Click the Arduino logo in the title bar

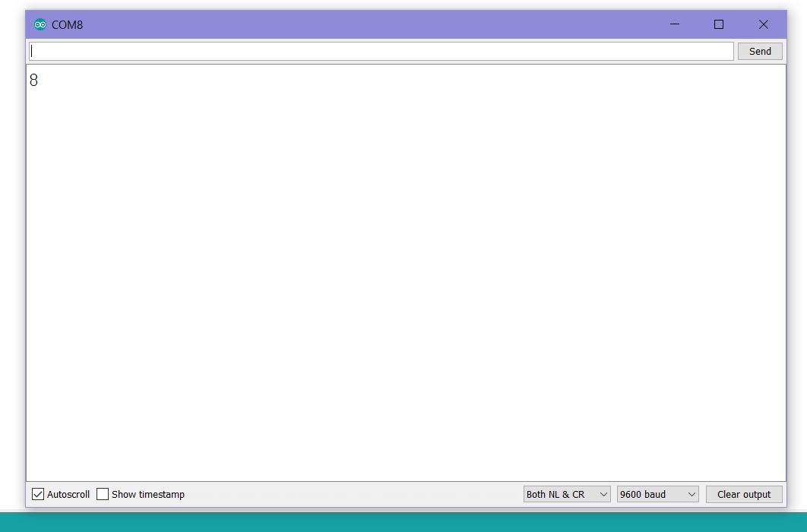pyautogui.click(x=41, y=24)
